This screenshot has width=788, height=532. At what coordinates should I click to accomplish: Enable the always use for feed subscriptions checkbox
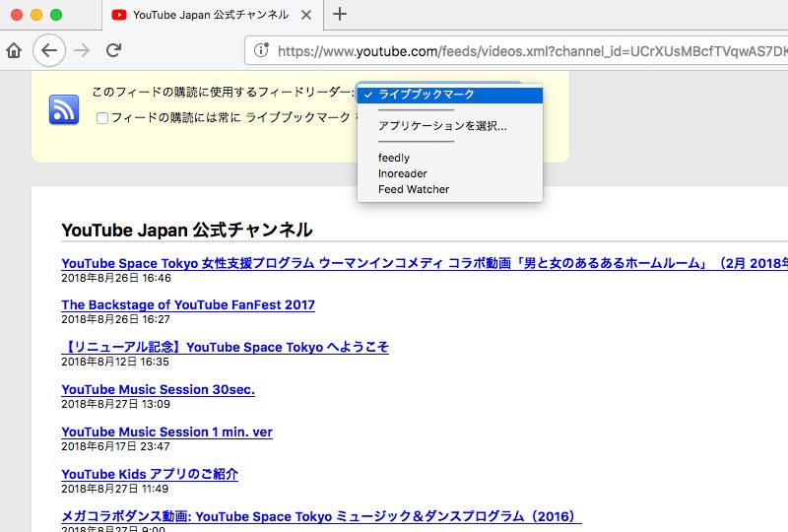point(102,118)
